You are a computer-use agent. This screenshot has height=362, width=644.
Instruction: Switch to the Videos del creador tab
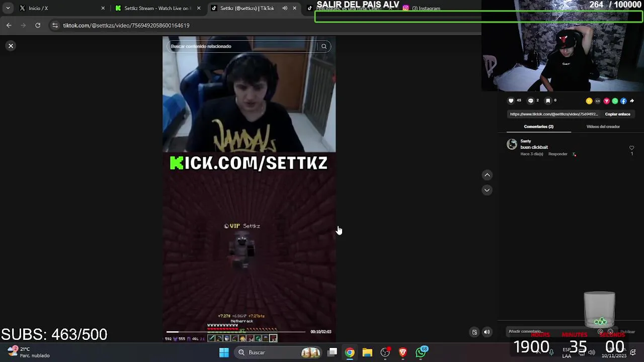click(603, 127)
